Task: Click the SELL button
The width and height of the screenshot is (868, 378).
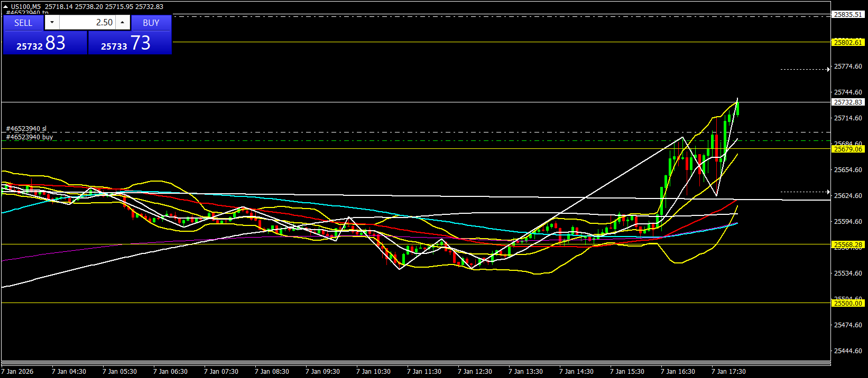Action: [23, 23]
